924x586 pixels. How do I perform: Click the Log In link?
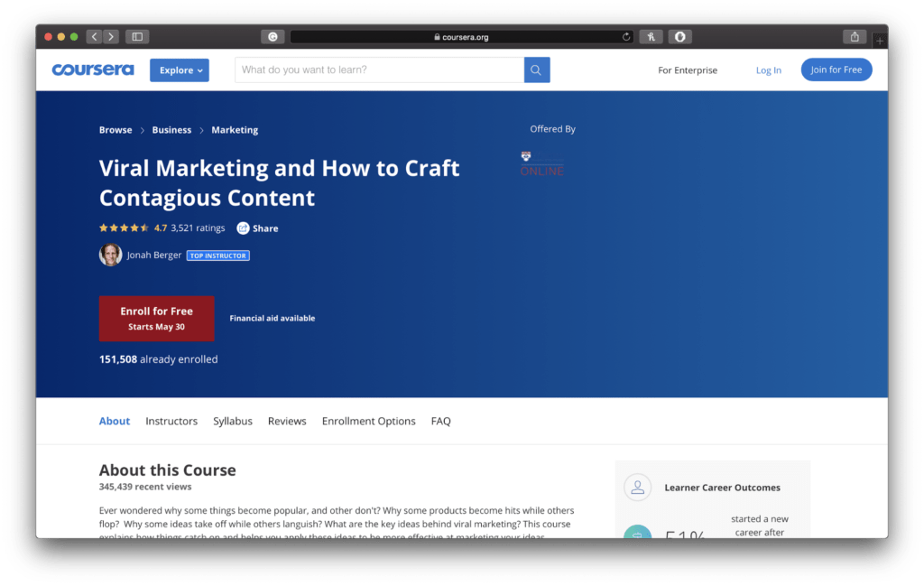pyautogui.click(x=769, y=70)
